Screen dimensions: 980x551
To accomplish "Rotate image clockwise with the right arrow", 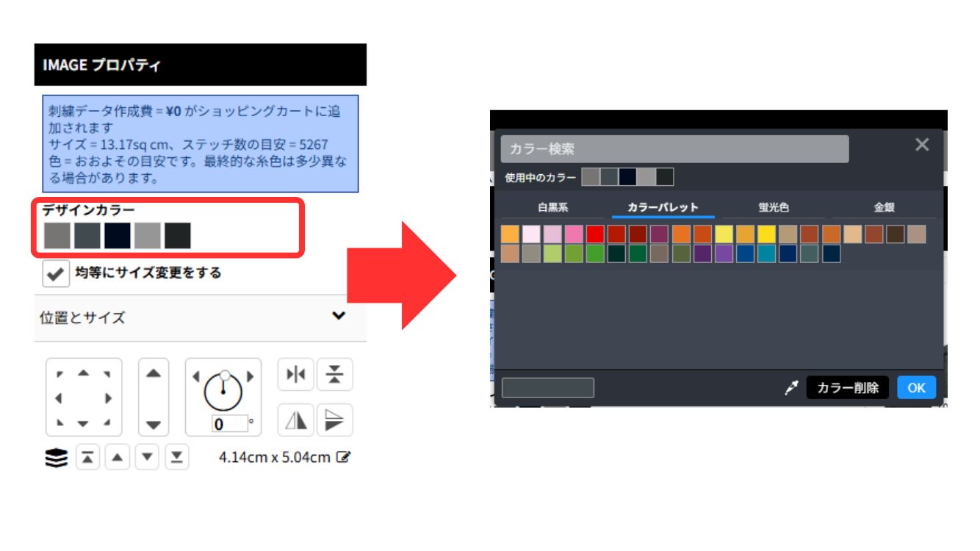I will (250, 377).
